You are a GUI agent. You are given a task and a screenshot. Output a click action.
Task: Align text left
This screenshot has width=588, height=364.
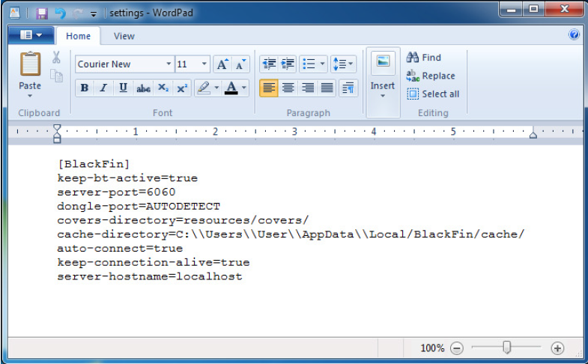[x=269, y=88]
